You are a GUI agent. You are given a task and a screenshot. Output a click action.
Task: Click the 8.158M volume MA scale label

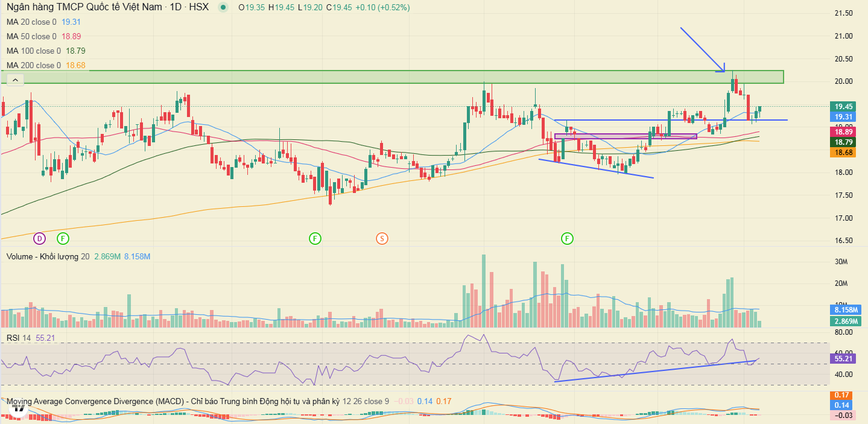coord(844,311)
